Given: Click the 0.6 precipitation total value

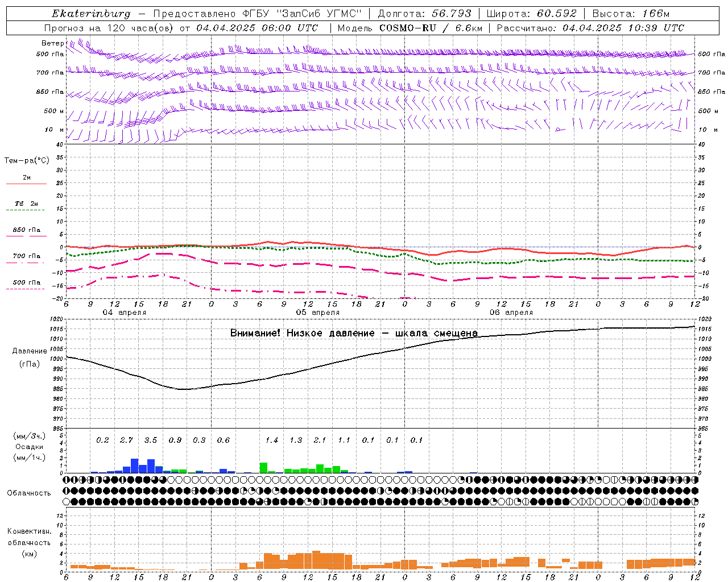Looking at the screenshot, I should 224,440.
